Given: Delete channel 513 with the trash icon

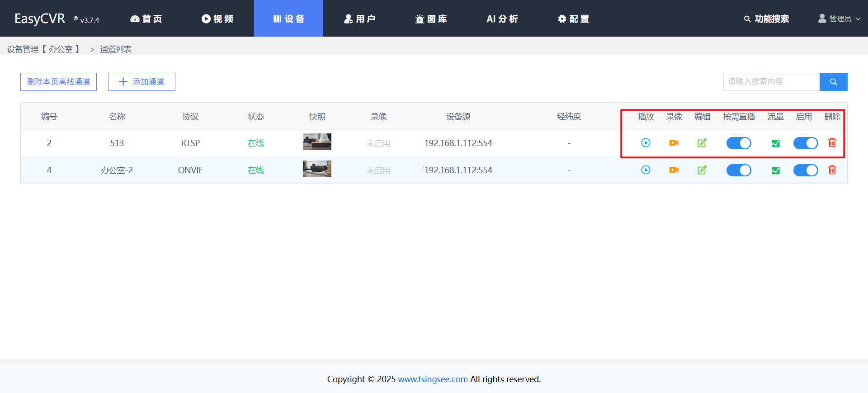Looking at the screenshot, I should click(x=832, y=143).
